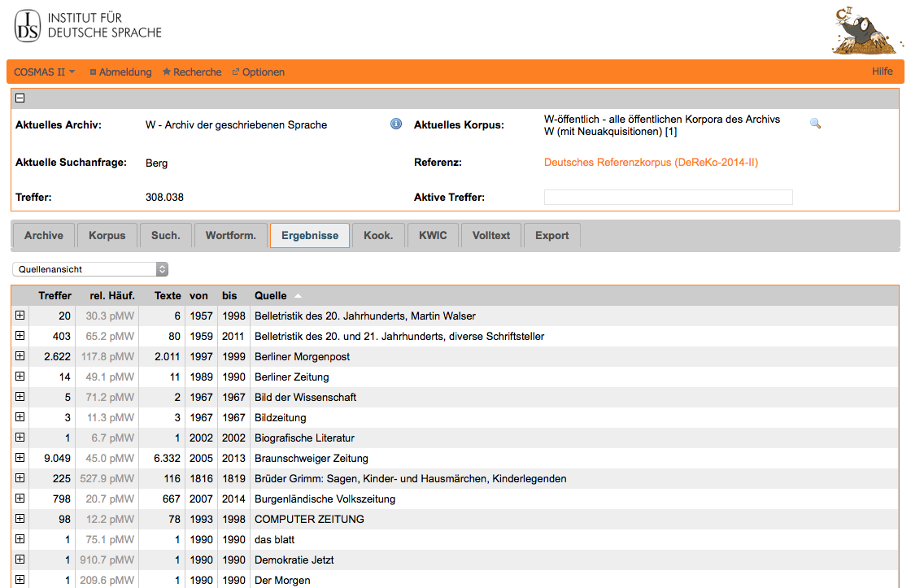Click the relative frequency 910.7 pMW
The height and width of the screenshot is (588, 911).
pos(107,560)
